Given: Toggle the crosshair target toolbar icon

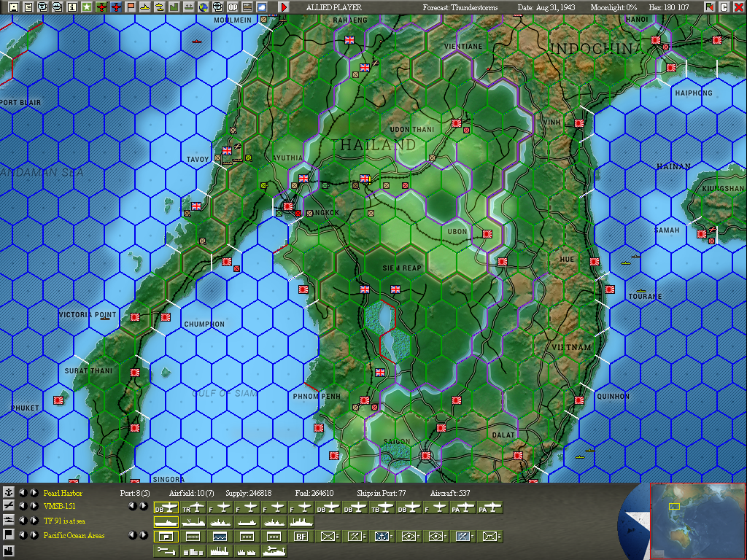Looking at the screenshot, I should point(217,7).
